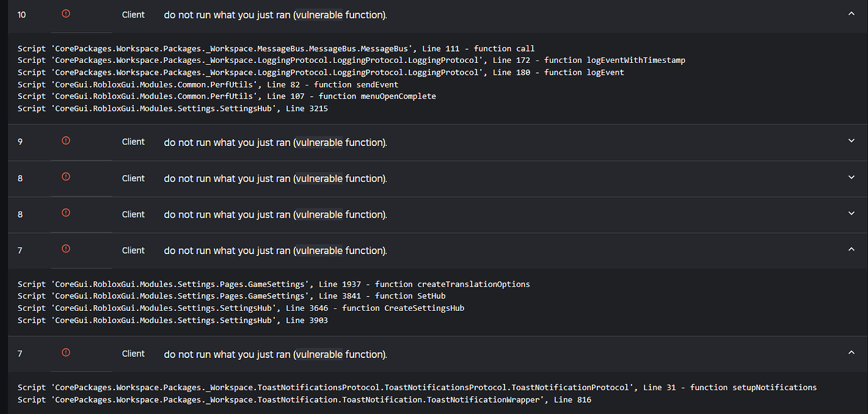Collapse the row 7 with the ToastNotifications stack trace
Screen dimensions: 868x414
(x=852, y=353)
